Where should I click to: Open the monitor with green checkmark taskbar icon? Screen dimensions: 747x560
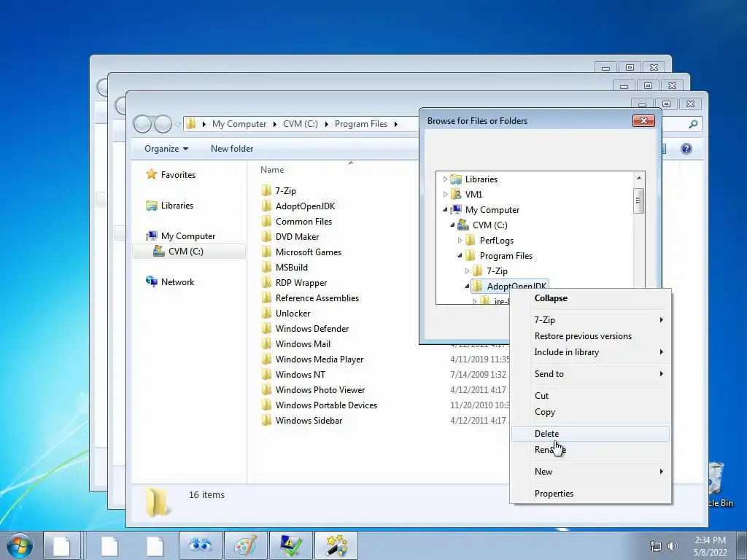290,545
